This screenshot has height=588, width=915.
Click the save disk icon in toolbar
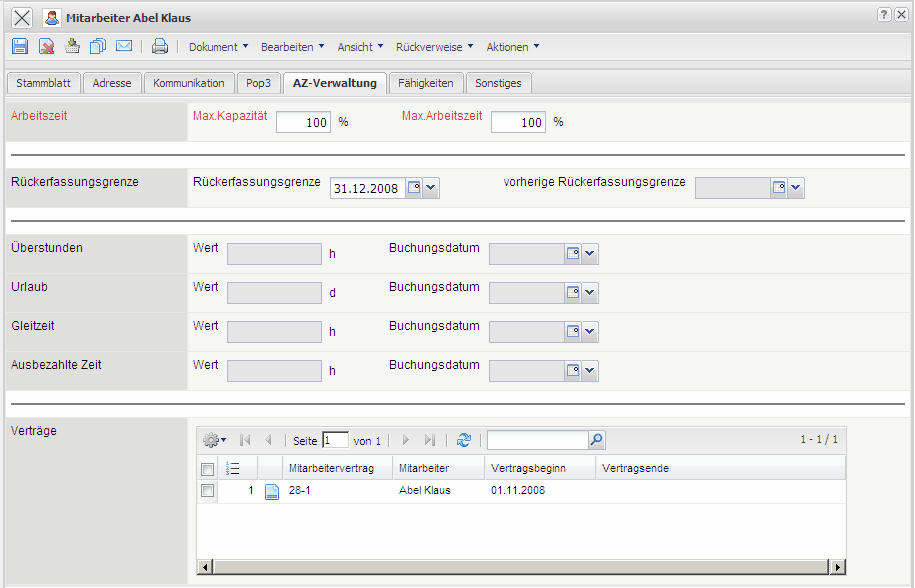tap(20, 46)
